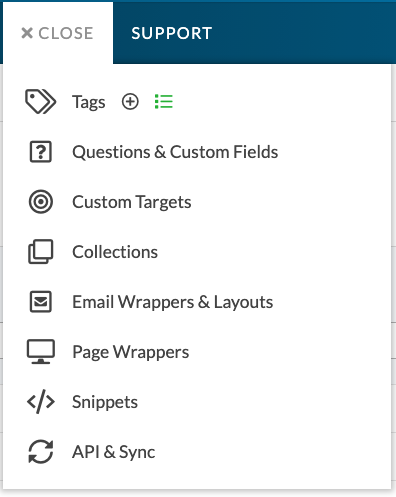Click the Page Wrappers monitor icon
Viewport: 396px width, 497px height.
click(41, 352)
